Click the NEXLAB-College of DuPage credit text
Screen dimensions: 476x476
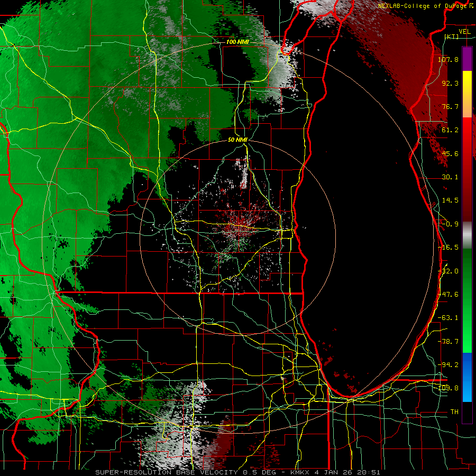point(422,6)
